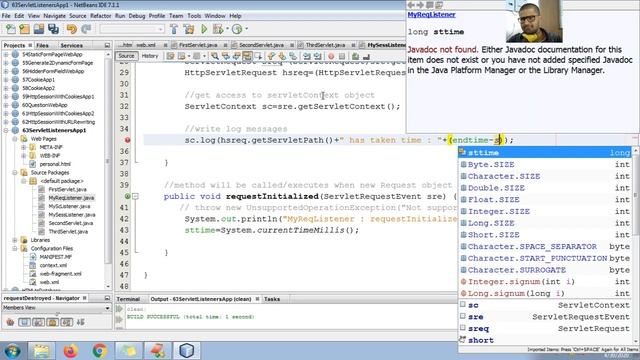This screenshot has height=360, width=640.
Task: Switch to the Services tab
Action: tap(71, 45)
